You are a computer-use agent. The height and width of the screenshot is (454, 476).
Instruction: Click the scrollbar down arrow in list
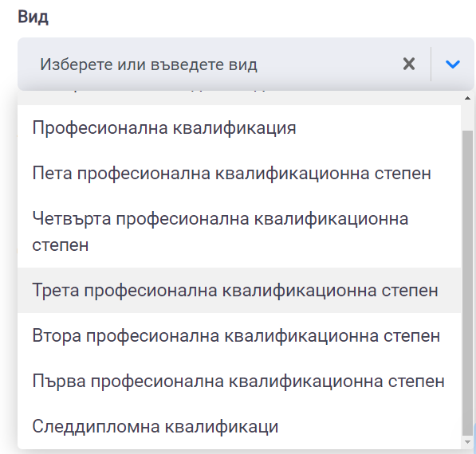pyautogui.click(x=467, y=442)
